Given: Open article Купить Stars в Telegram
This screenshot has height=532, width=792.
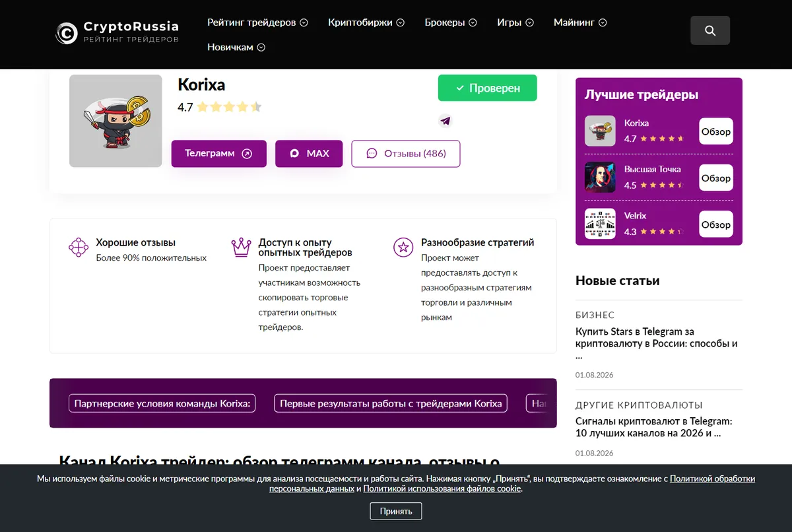Looking at the screenshot, I should pyautogui.click(x=657, y=343).
